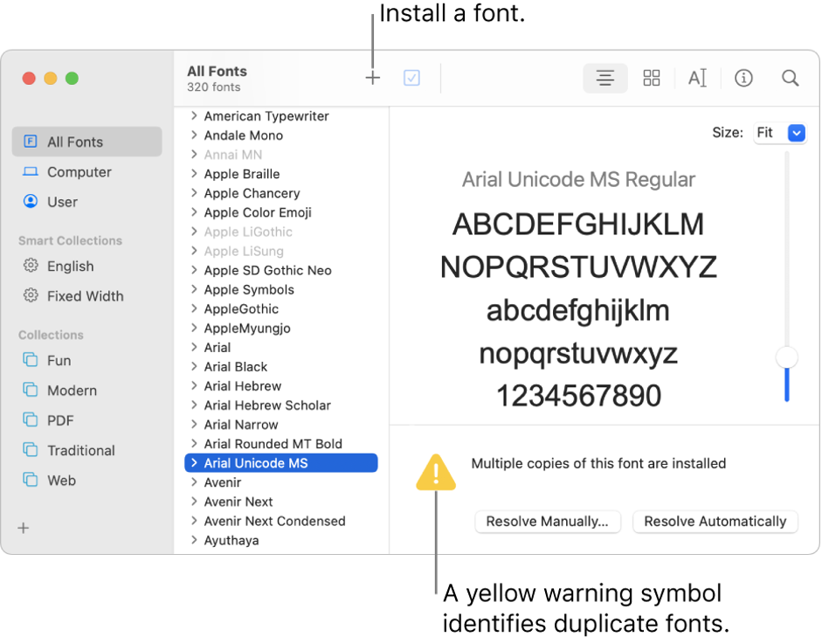This screenshot has width=822, height=644.
Task: Open the Size dropdown menu
Action: coord(796,133)
